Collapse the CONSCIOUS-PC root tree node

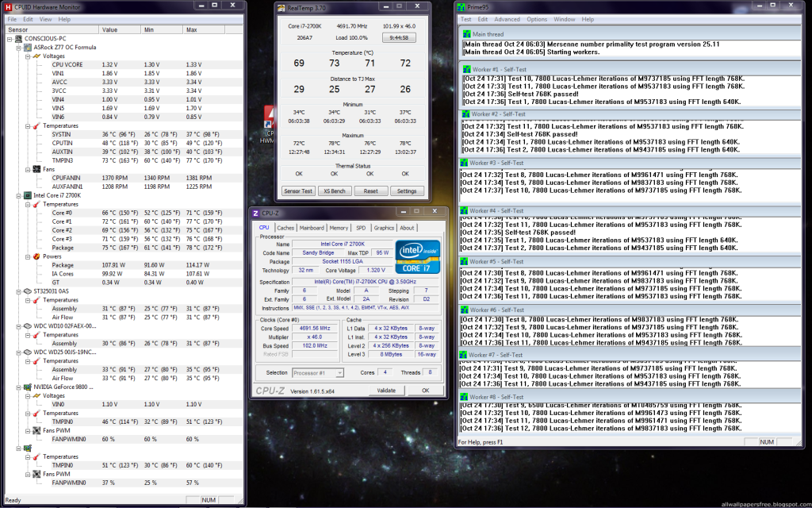(10, 38)
